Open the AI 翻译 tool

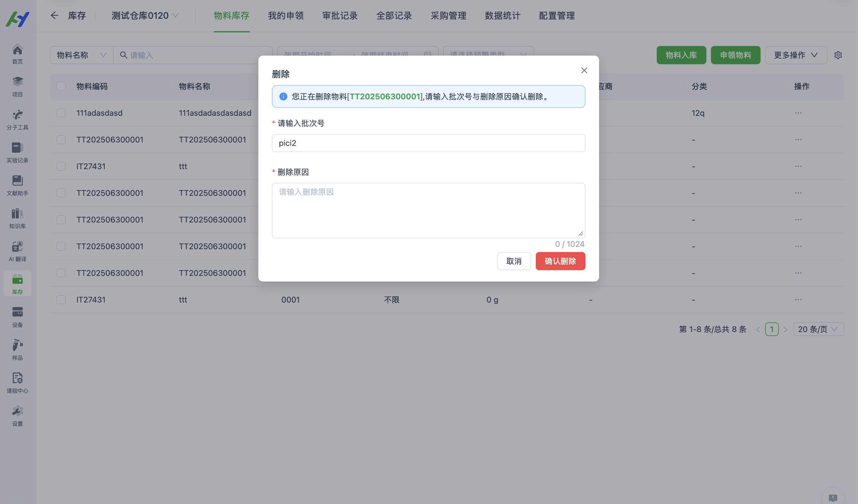pyautogui.click(x=17, y=251)
